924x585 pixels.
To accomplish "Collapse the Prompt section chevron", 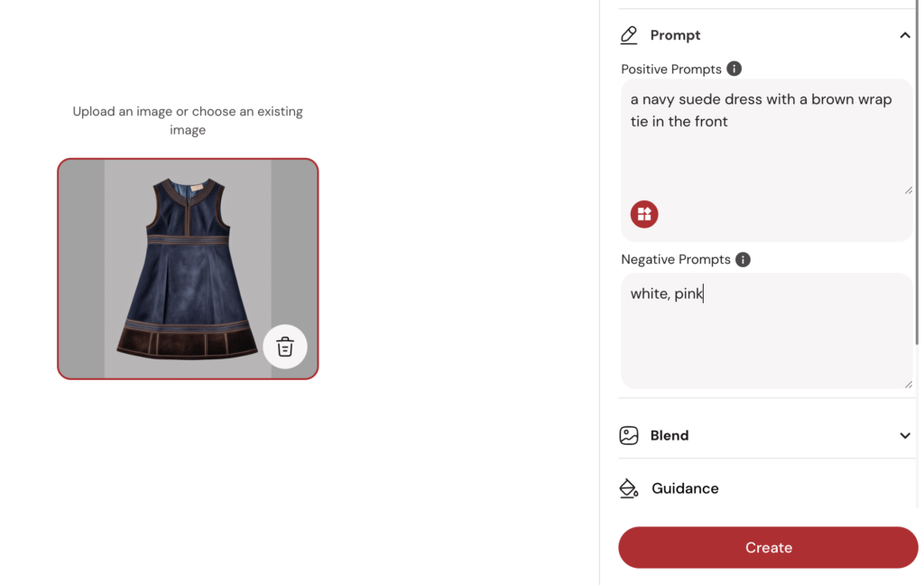I will (904, 35).
